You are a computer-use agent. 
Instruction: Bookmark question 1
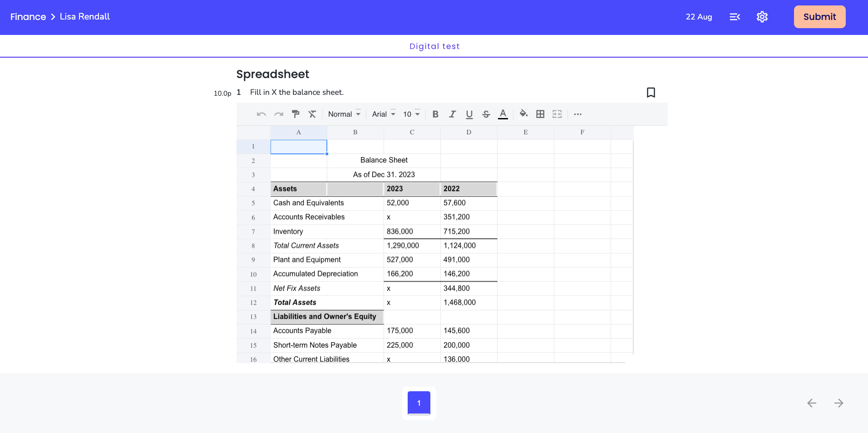[651, 93]
